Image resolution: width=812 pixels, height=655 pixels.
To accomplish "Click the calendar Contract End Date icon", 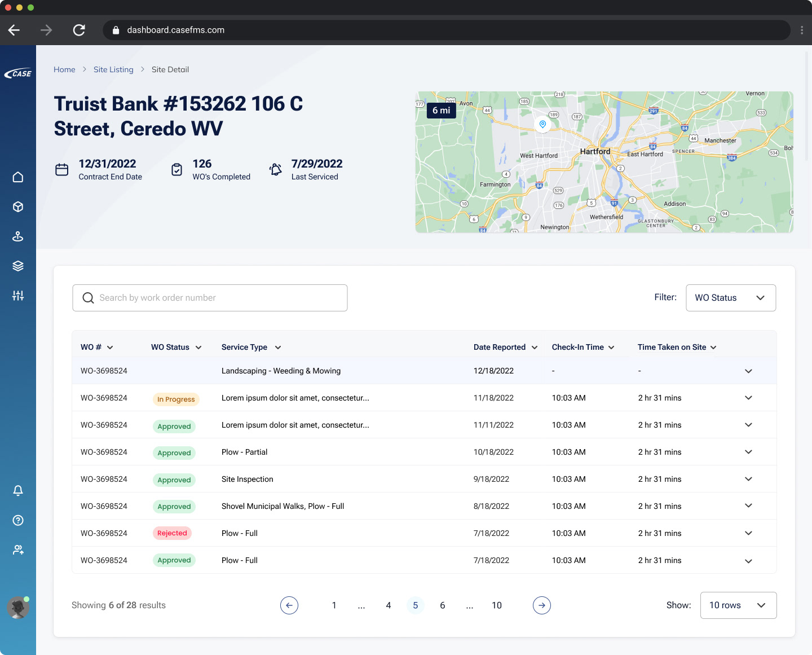I will click(62, 169).
